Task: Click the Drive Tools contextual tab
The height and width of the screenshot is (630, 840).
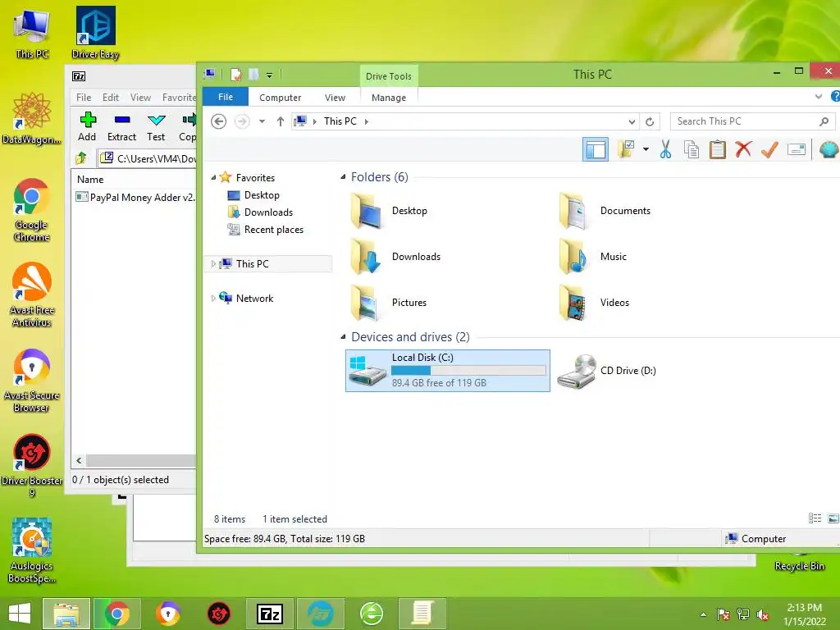Action: [x=389, y=76]
